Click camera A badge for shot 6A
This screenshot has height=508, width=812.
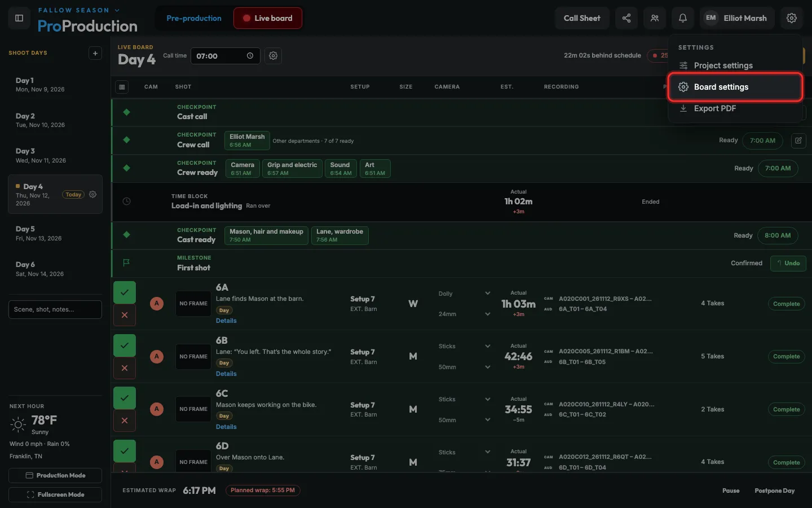pos(157,304)
